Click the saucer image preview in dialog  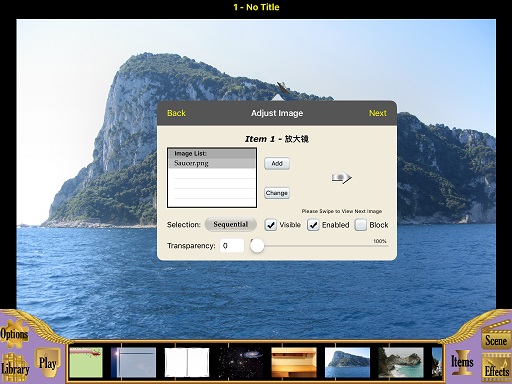click(342, 178)
